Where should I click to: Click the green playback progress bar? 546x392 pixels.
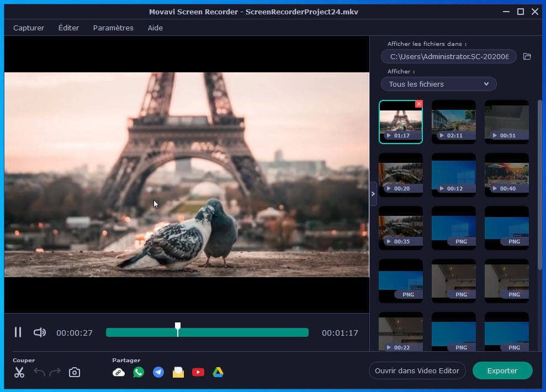(x=207, y=332)
